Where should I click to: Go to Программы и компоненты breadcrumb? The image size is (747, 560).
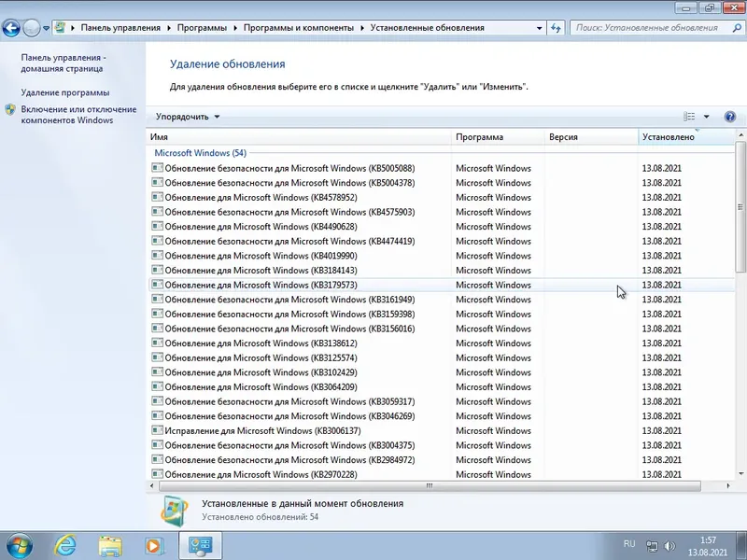coord(299,28)
